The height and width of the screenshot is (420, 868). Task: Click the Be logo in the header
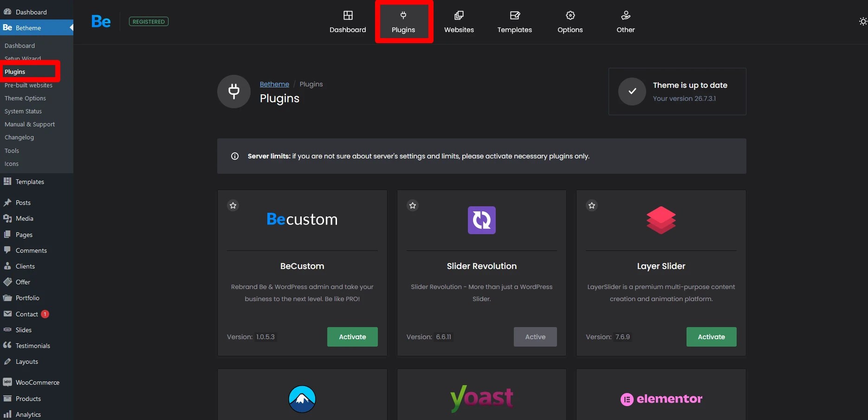pyautogui.click(x=101, y=21)
